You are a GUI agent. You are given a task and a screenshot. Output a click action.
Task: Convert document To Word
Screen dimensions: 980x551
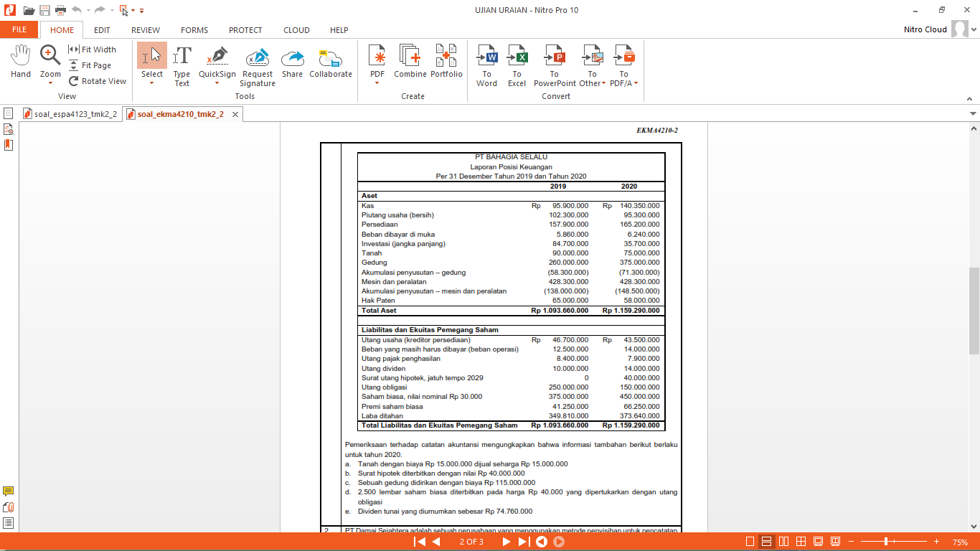[x=486, y=66]
